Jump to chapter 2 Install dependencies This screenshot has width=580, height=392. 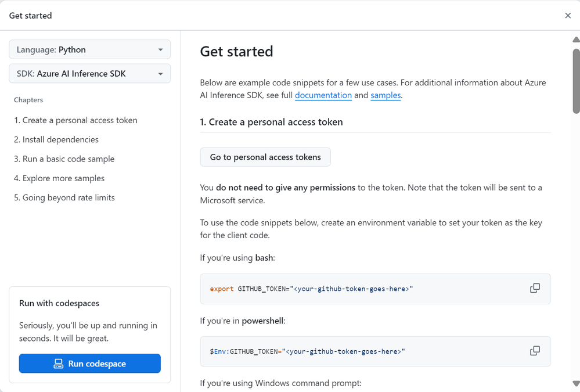click(x=56, y=139)
